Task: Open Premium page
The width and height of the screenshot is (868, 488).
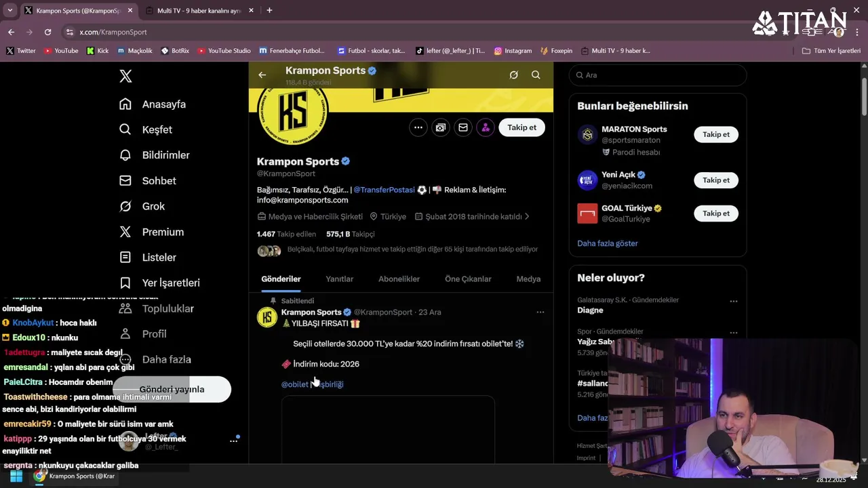Action: (x=152, y=232)
